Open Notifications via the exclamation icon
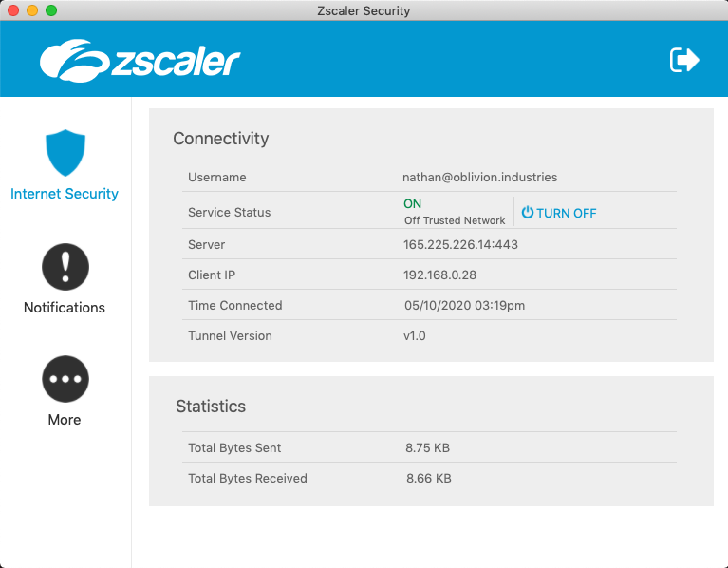Screen dimensions: 728x568 click(65, 267)
